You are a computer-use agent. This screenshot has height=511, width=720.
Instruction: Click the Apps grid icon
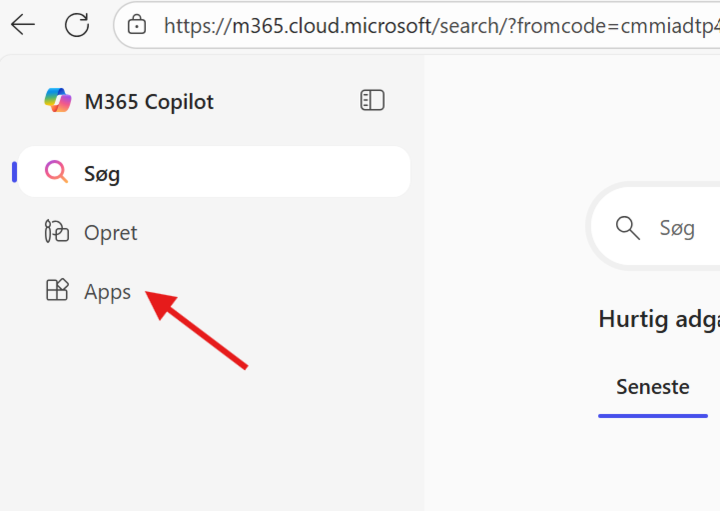tap(57, 291)
